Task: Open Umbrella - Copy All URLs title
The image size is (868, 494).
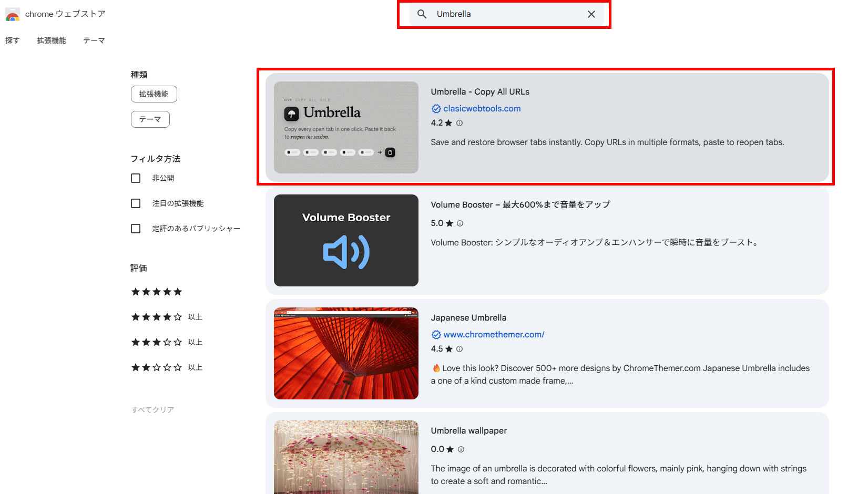Action: [x=480, y=92]
